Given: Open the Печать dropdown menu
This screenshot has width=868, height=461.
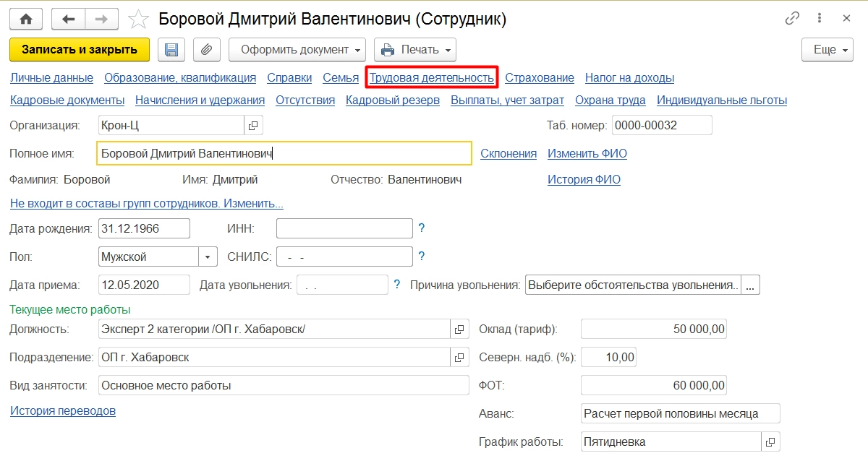Looking at the screenshot, I should [x=415, y=50].
